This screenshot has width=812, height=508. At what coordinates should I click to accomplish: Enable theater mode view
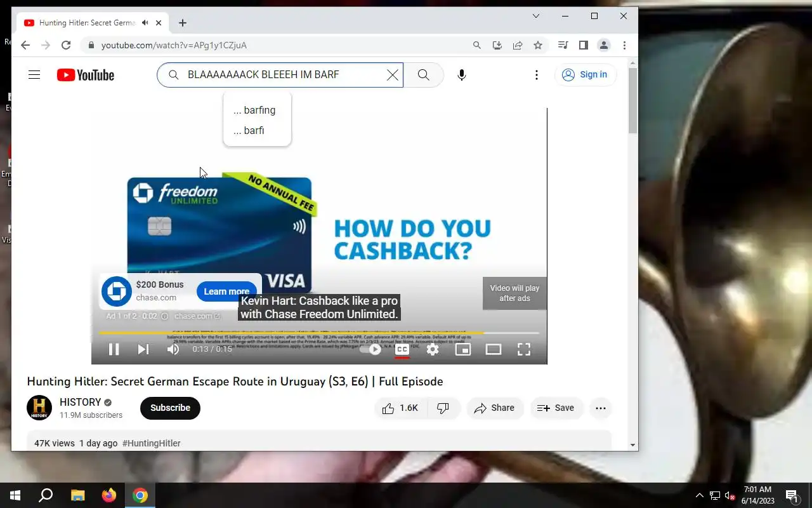coord(494,349)
